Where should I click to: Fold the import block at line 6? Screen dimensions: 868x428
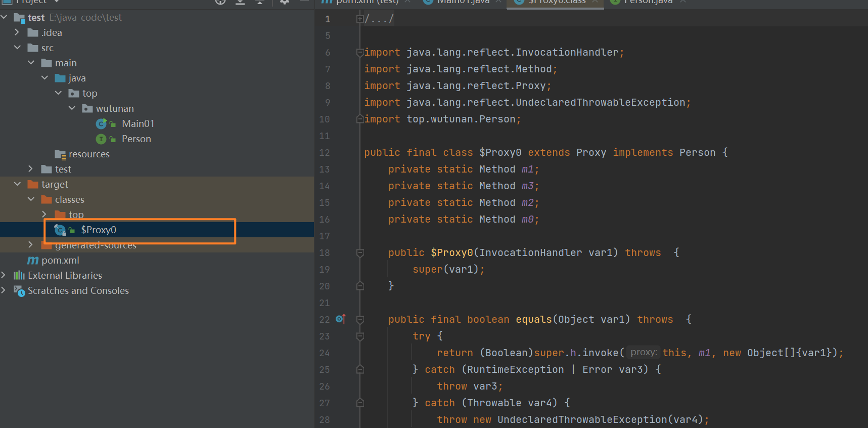click(x=360, y=53)
